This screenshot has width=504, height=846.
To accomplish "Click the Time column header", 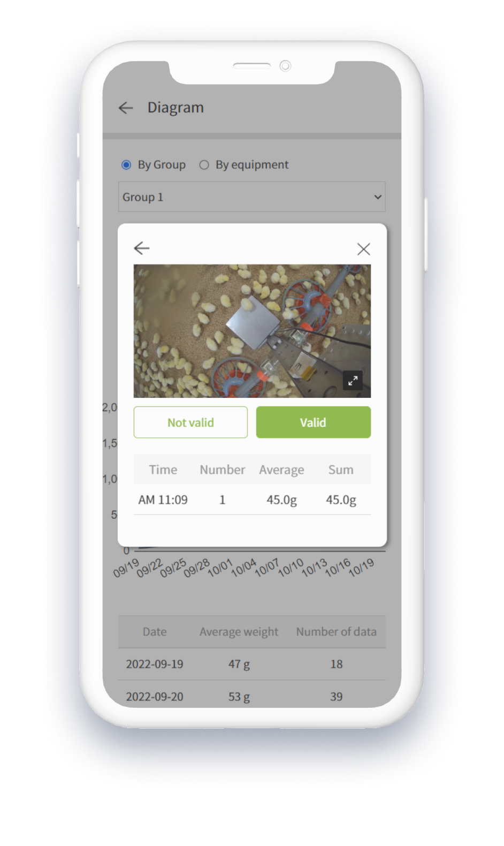I will [163, 470].
